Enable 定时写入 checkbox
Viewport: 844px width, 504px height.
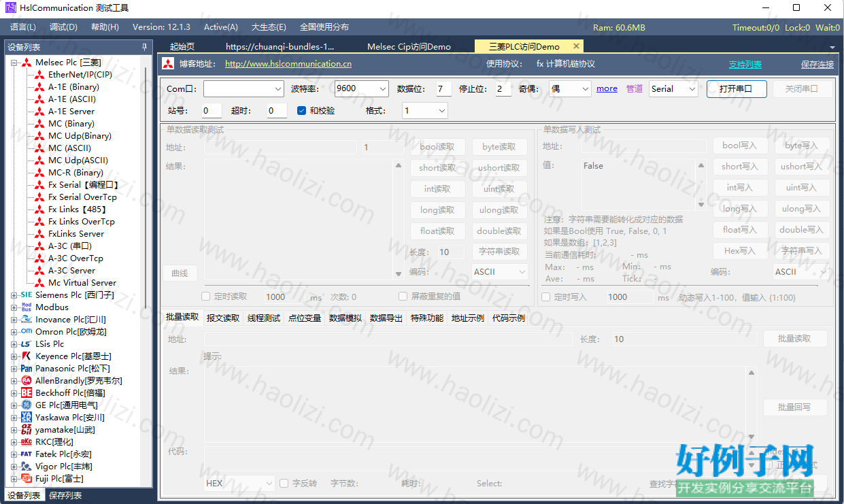(545, 297)
